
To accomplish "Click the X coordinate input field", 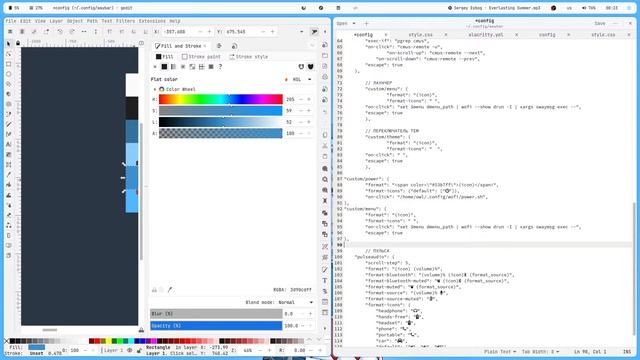I will pyautogui.click(x=179, y=31).
